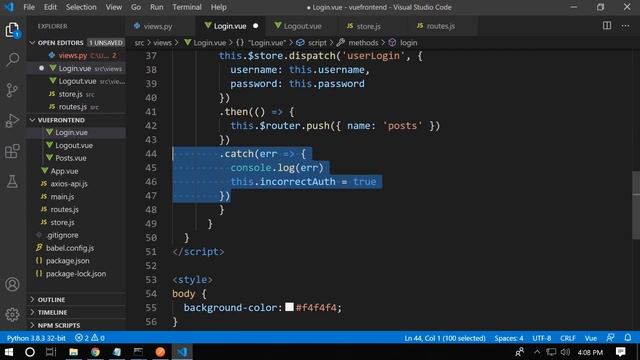Open the Testing flask icon view
The image size is (640, 360).
coord(12,181)
